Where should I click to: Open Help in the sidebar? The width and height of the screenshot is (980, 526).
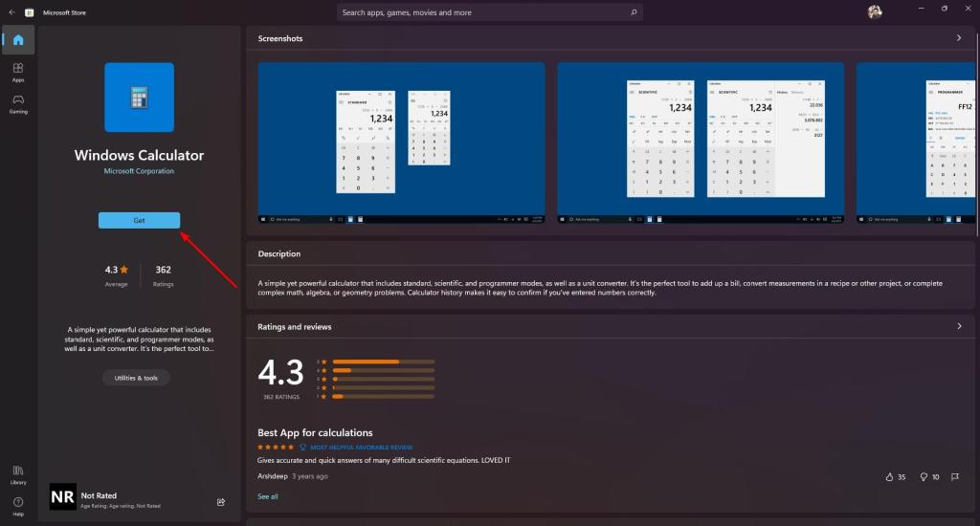coord(18,506)
